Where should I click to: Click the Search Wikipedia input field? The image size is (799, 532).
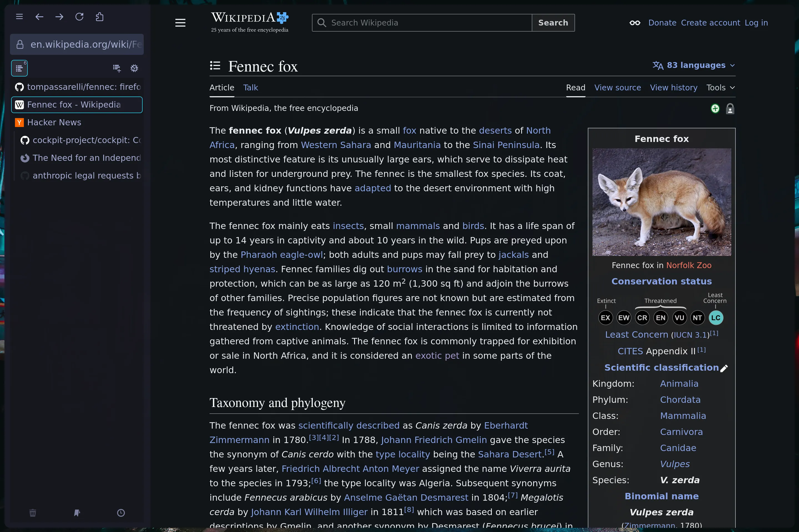[421, 23]
